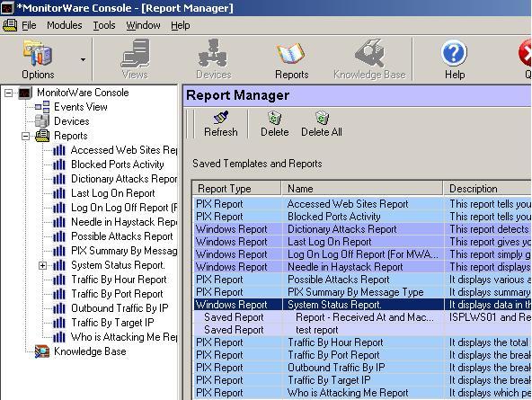Select Log On Log Off Report in tree
This screenshot has width=532, height=400.
pos(124,208)
